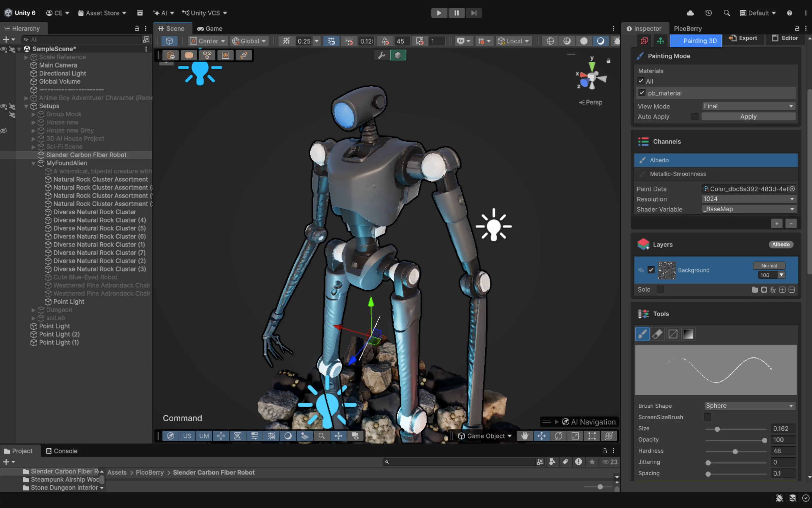This screenshot has width=812, height=508.
Task: Select the Scale tool in overlay
Action: pyautogui.click(x=575, y=436)
